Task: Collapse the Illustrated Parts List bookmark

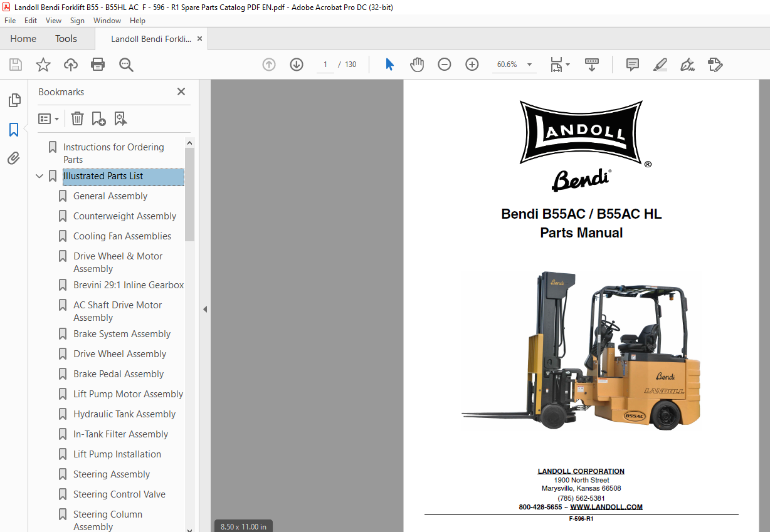Action: [40, 176]
